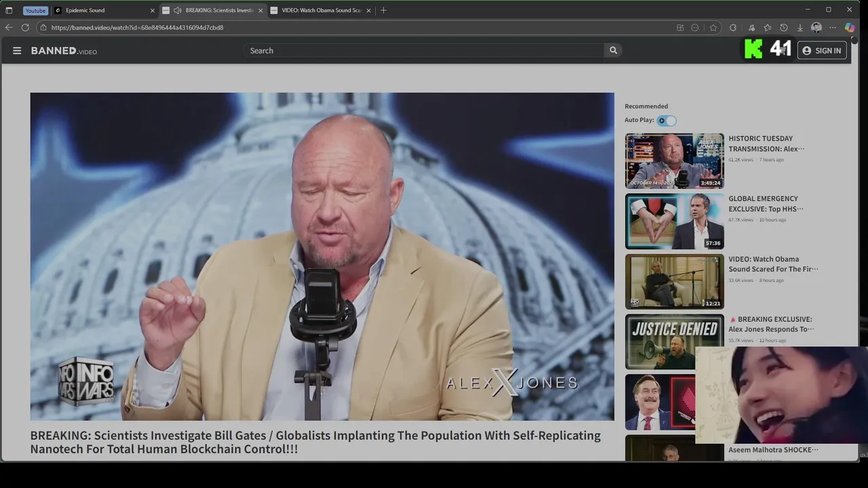868x488 pixels.
Task: Click the 61.2K views text
Action: tap(741, 160)
